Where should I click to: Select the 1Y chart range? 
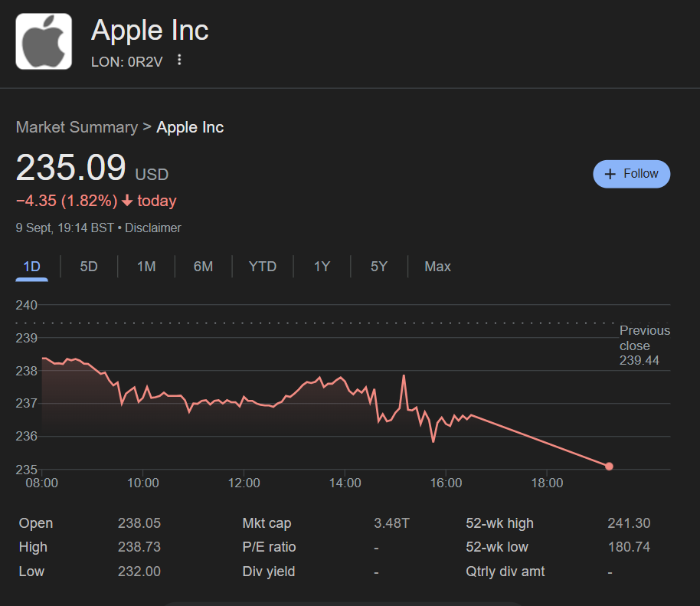coord(322,267)
